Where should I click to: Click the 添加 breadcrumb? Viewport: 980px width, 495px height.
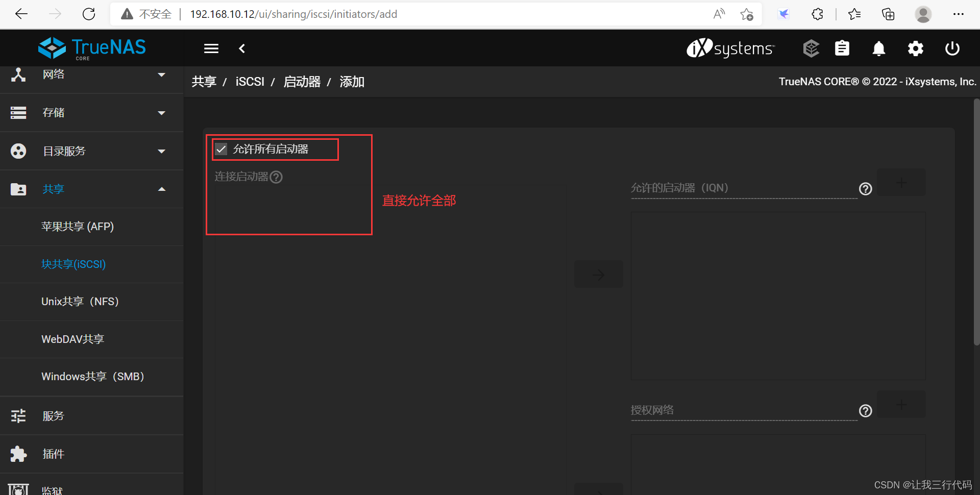click(x=352, y=82)
